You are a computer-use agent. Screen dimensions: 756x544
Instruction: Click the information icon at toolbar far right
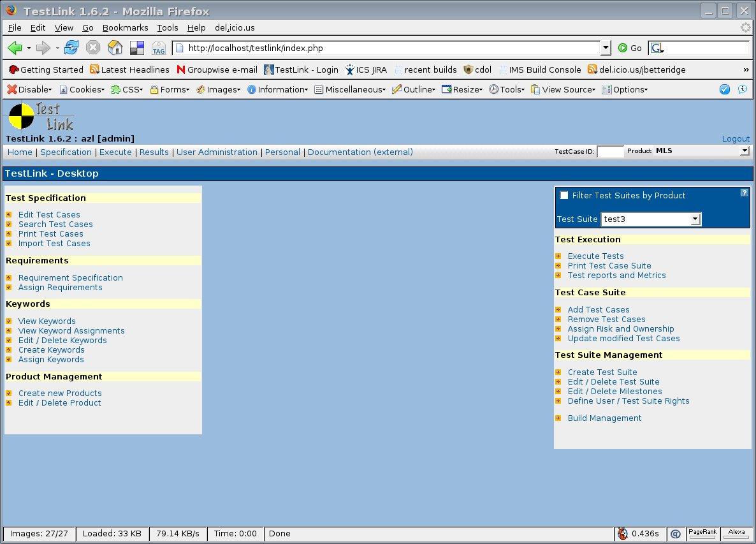pyautogui.click(x=743, y=89)
